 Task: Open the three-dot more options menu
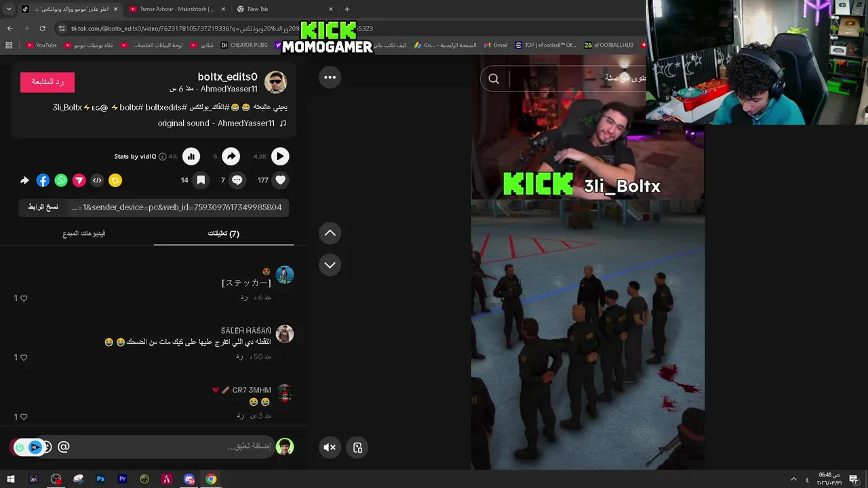click(330, 77)
